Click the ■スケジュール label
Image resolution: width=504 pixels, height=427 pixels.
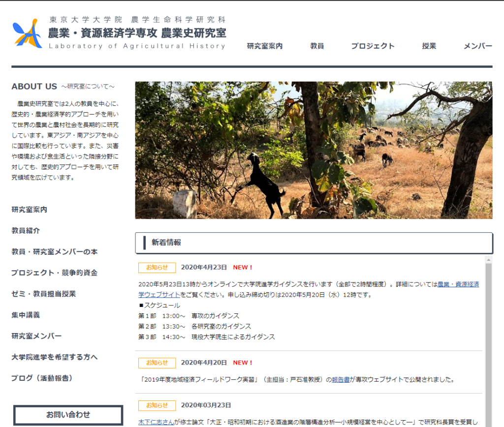tap(159, 305)
